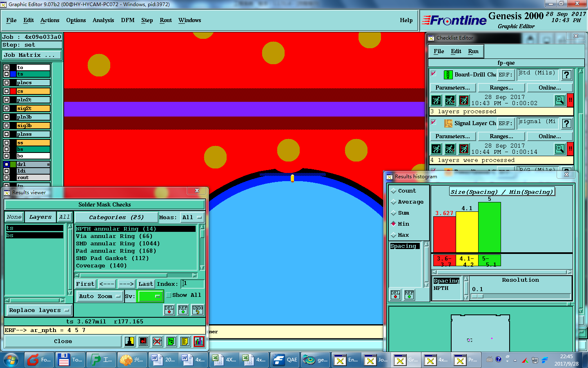Click the red 3.627 histogram bar
This screenshot has height=368, width=588.
point(445,234)
